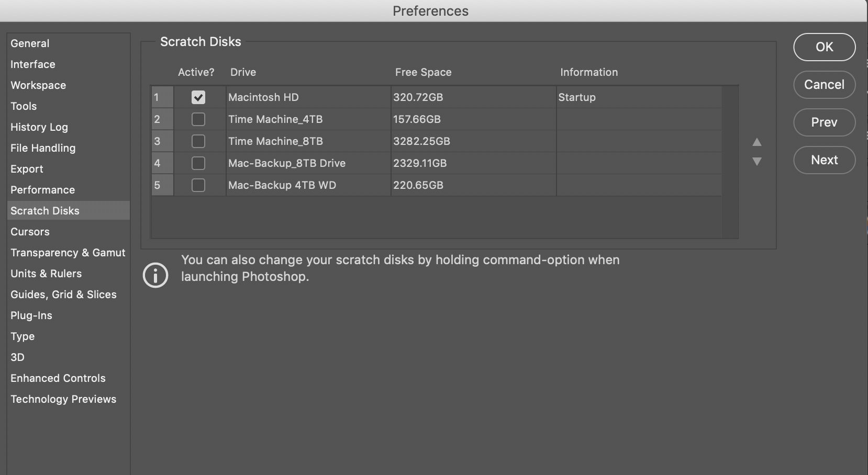Enable Mac-Backup 4TB WD as scratch disk
This screenshot has width=868, height=475.
tap(198, 185)
